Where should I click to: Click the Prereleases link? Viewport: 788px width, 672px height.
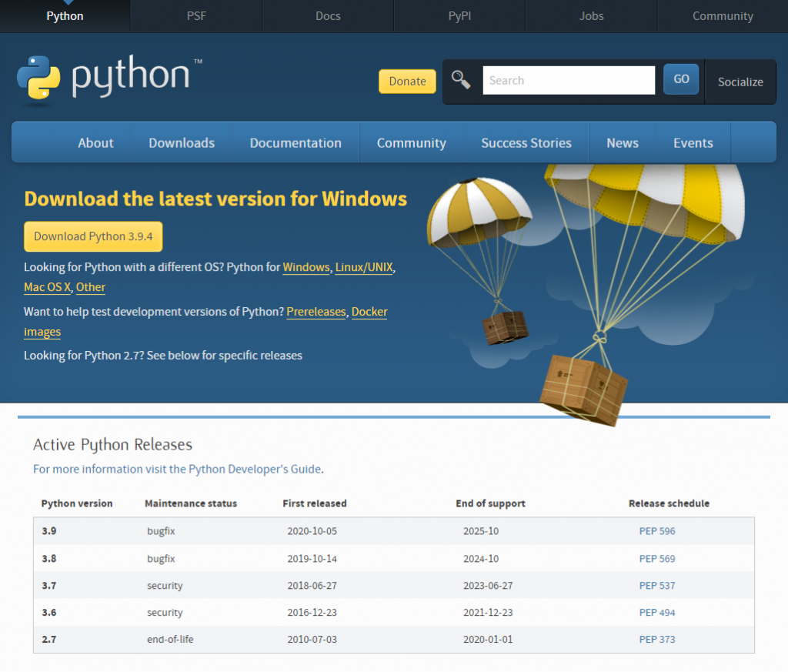pyautogui.click(x=316, y=312)
